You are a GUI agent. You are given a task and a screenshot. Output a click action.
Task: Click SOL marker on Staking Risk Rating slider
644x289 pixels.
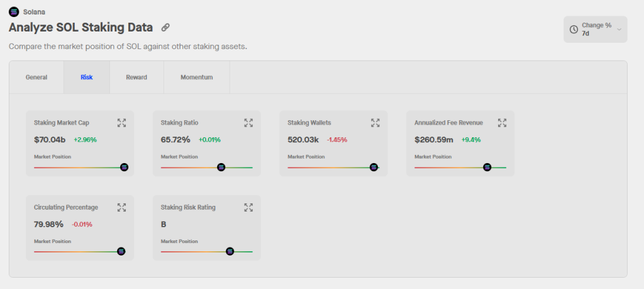(230, 251)
